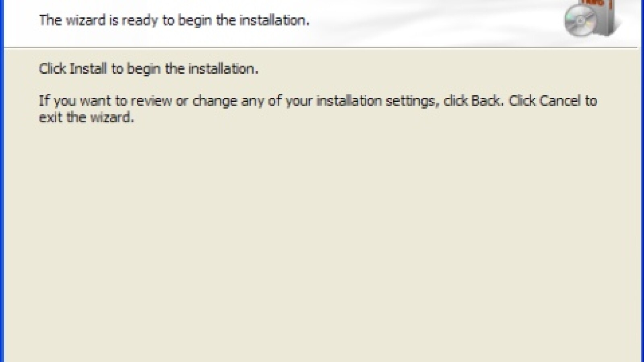Click the 'exit the wizard.' text line

pyautogui.click(x=86, y=117)
